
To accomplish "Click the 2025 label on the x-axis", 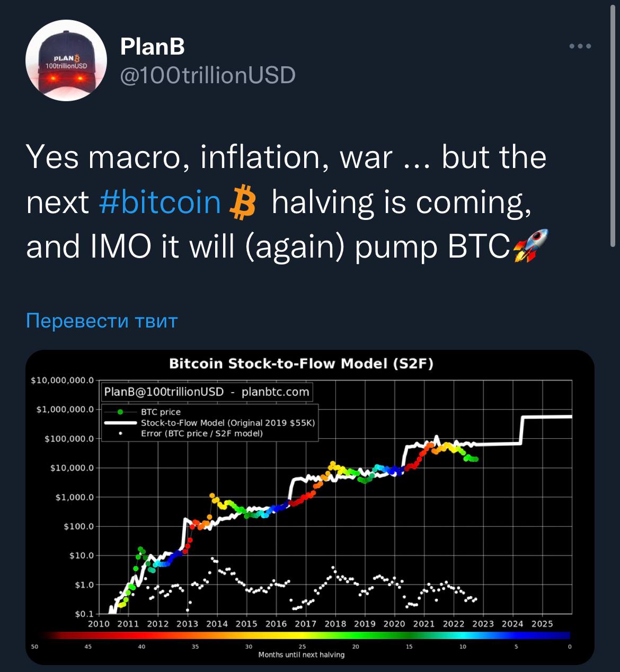I will (542, 624).
